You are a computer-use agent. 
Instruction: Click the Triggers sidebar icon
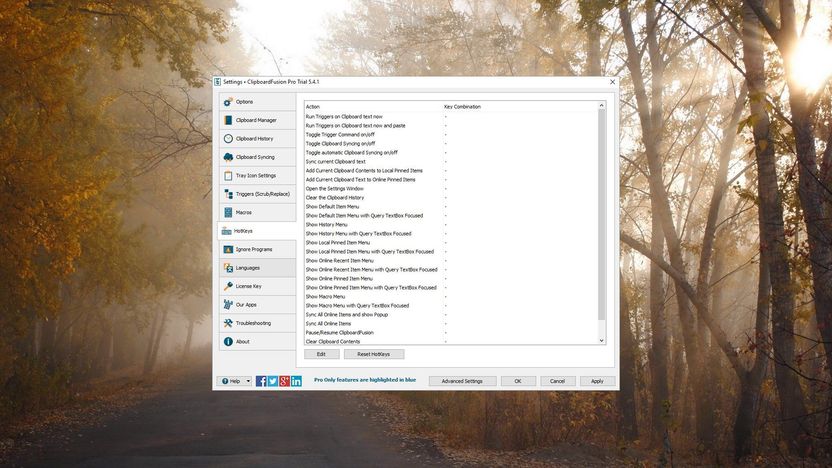coord(228,194)
